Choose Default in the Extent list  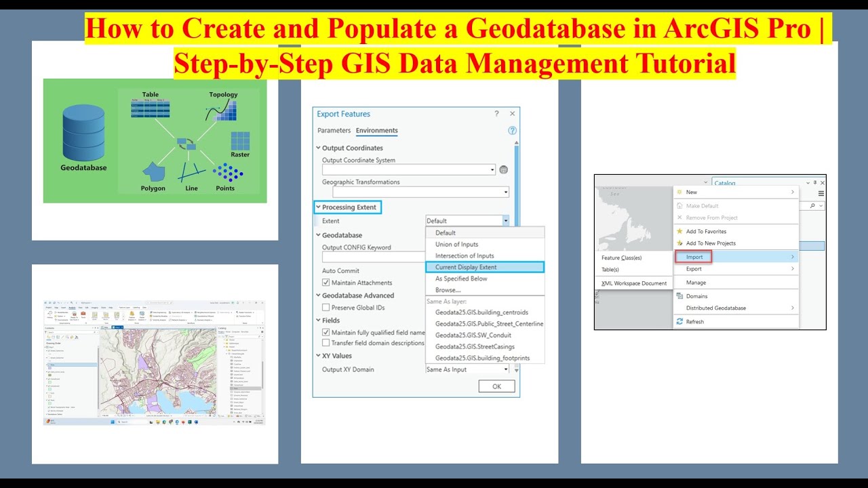tap(485, 232)
